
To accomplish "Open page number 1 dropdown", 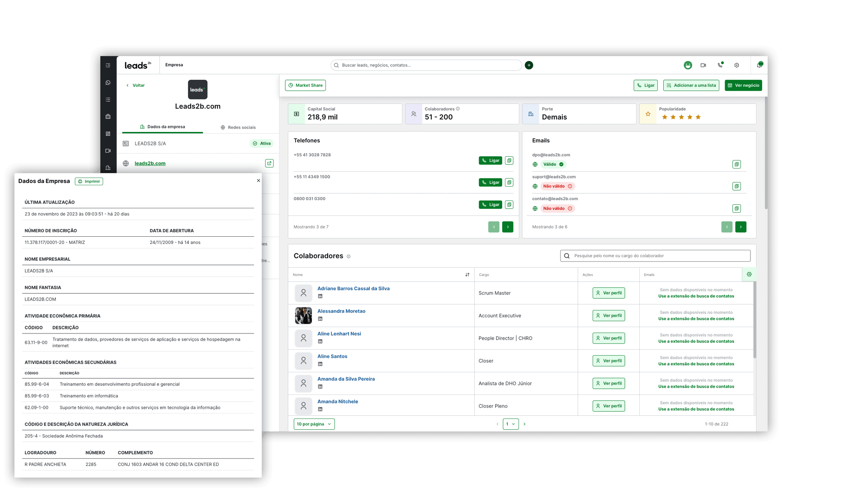I will 510,424.
